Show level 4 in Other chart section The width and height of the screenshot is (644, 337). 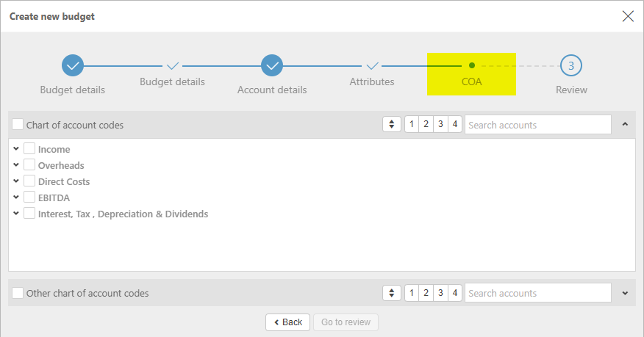[x=456, y=293]
